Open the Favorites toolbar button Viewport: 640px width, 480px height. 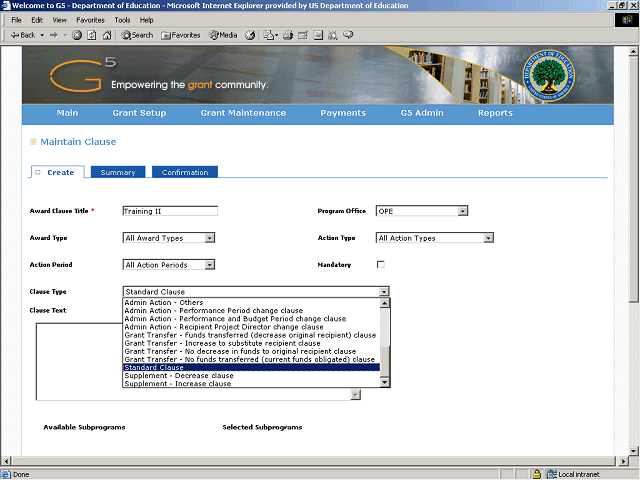pos(180,35)
